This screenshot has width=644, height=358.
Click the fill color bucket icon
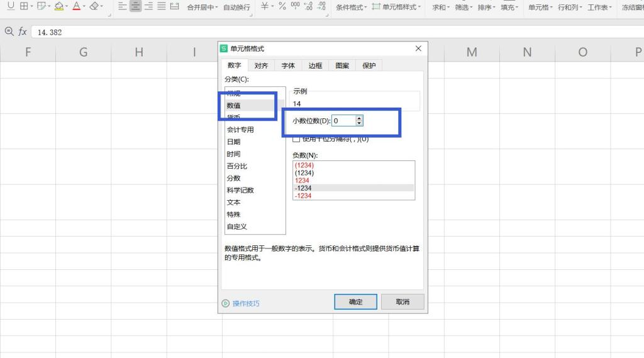[x=58, y=6]
